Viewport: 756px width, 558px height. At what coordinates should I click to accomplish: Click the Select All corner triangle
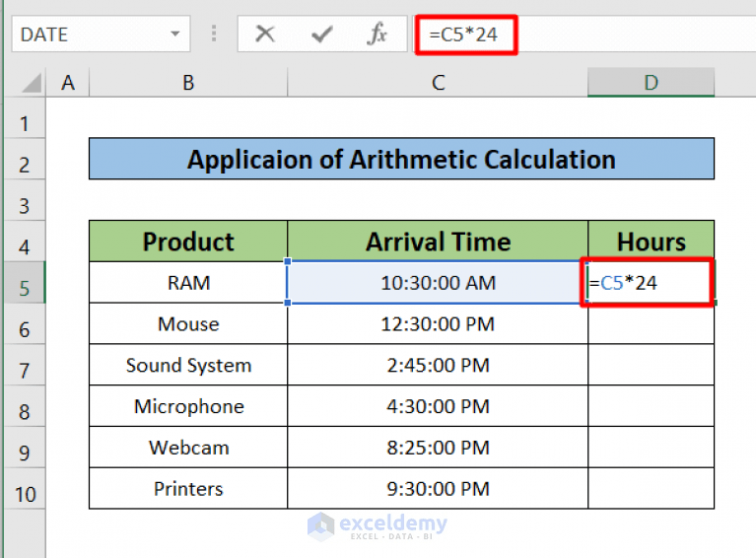coord(32,83)
